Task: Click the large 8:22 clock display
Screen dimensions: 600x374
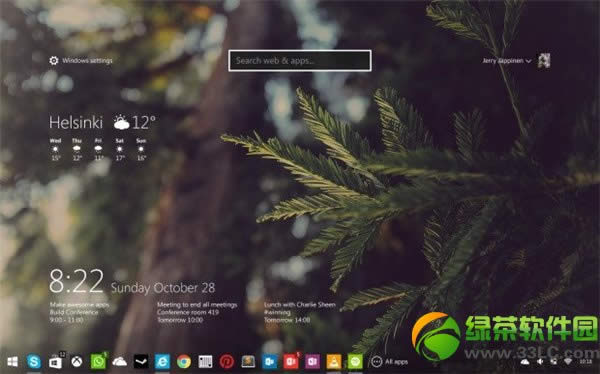Action: (x=77, y=281)
